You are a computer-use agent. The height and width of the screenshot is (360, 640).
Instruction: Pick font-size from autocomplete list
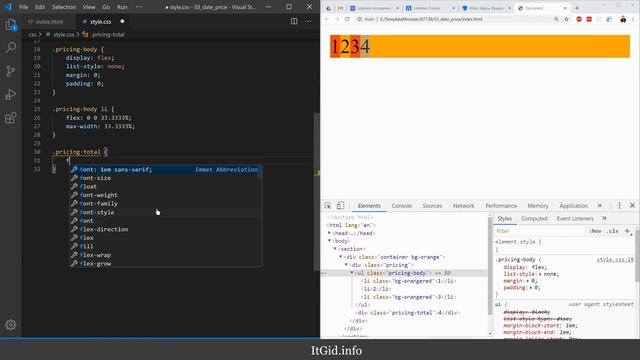[x=166, y=178]
